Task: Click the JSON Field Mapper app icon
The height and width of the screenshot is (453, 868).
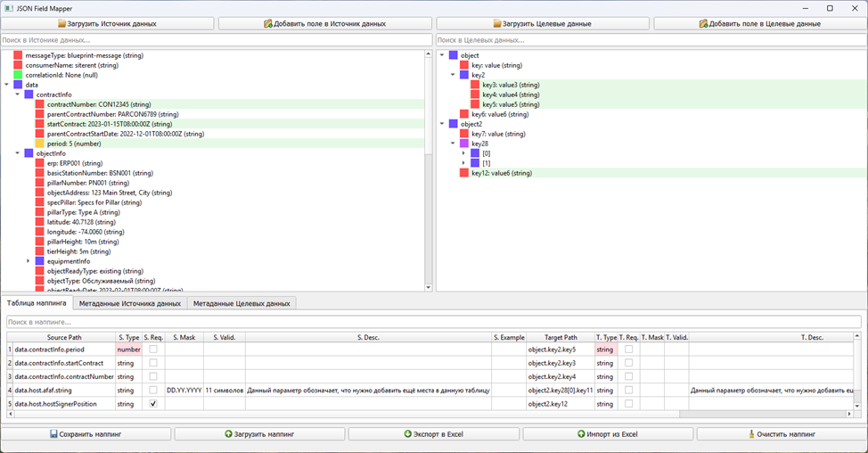Action: click(8, 8)
